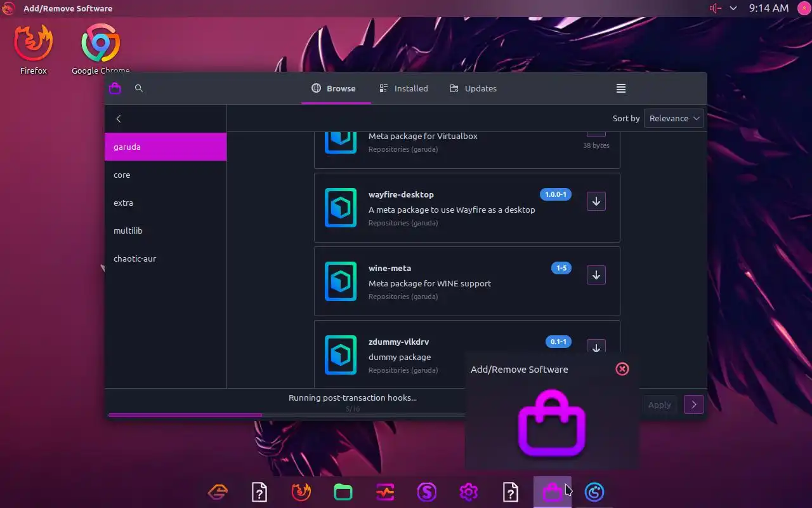Click the Add/Remove Software title in top panel

[68, 8]
